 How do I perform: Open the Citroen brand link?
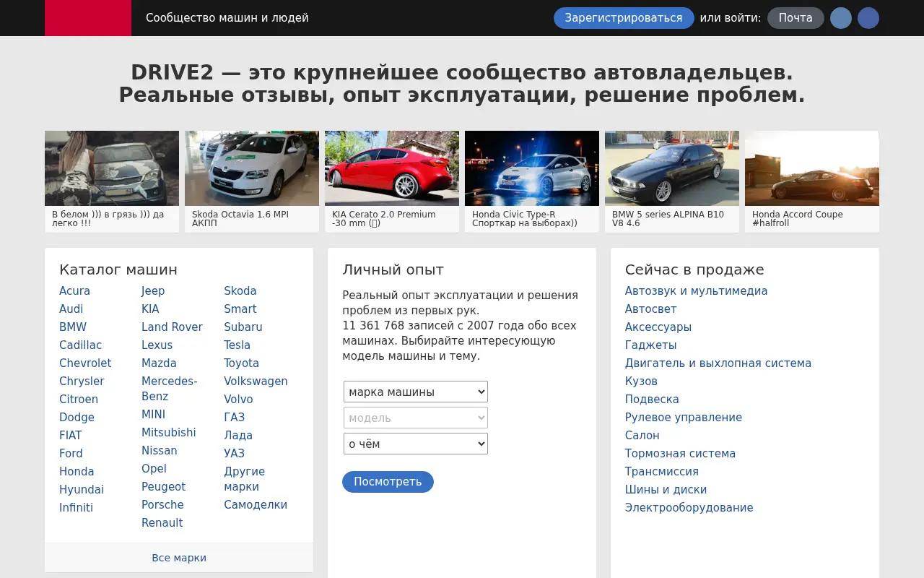click(x=79, y=400)
